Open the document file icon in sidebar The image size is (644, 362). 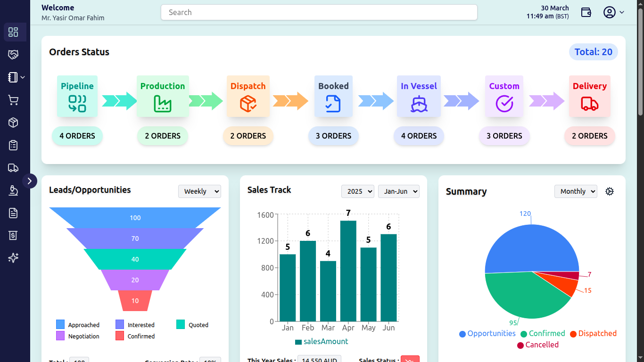(13, 213)
